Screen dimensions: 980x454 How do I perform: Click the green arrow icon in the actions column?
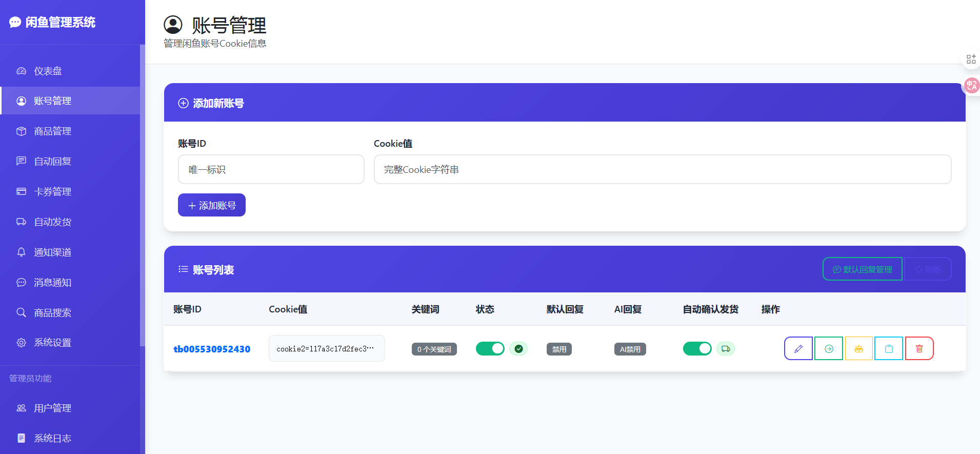(x=828, y=349)
